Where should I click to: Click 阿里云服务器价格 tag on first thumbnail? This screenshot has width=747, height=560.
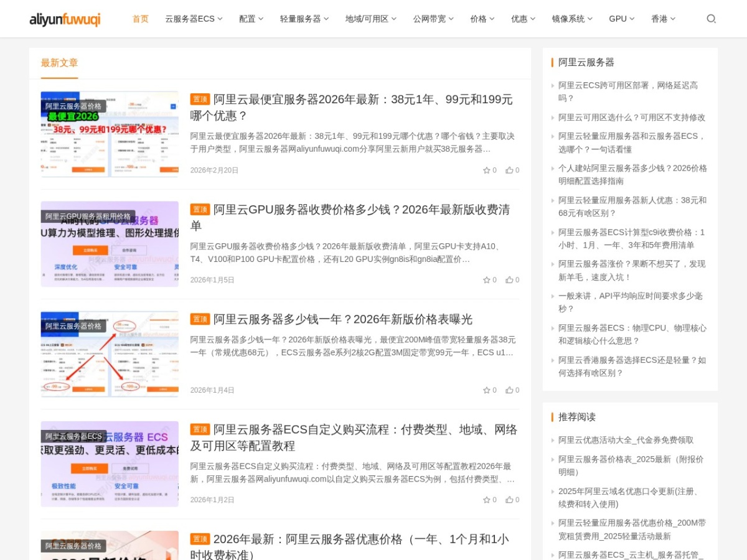pyautogui.click(x=73, y=106)
